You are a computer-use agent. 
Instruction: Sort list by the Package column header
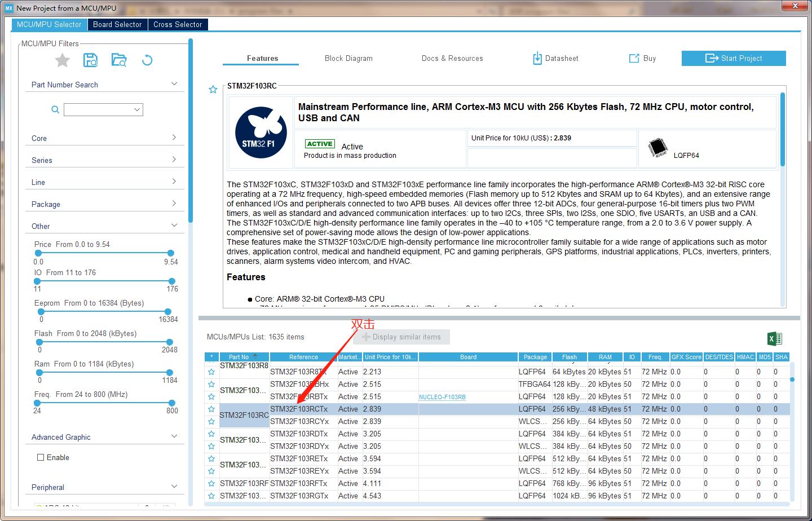535,357
